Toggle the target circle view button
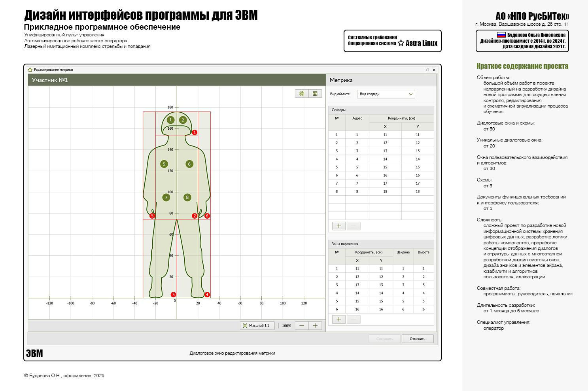Image resolution: width=588 pixels, height=391 pixels. [x=302, y=94]
